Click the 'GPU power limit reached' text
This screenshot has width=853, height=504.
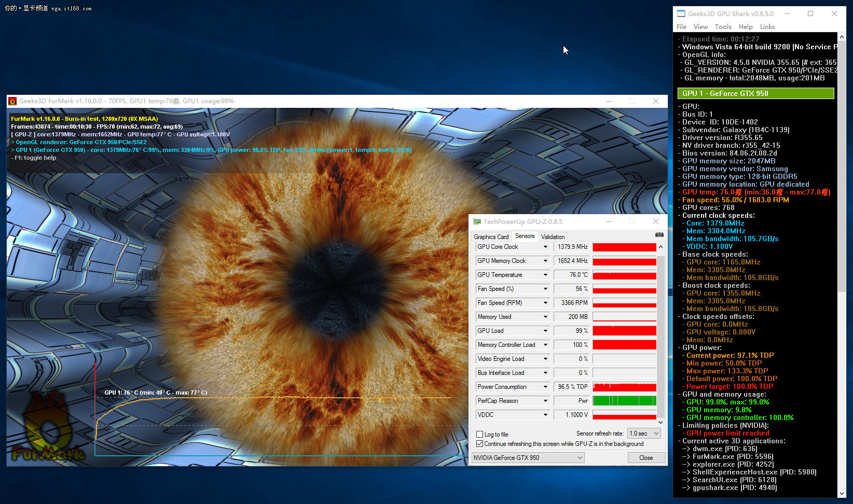click(x=727, y=433)
